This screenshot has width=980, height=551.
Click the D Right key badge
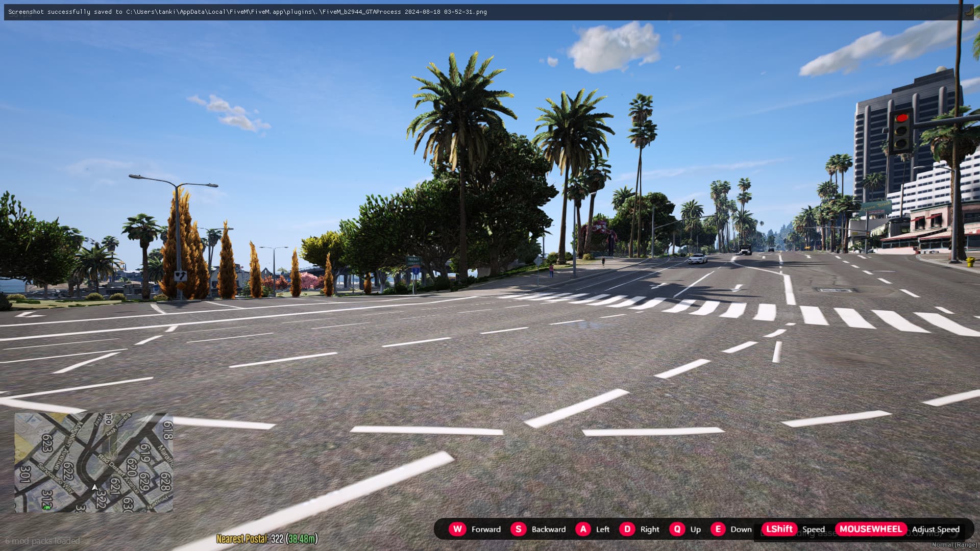click(627, 530)
